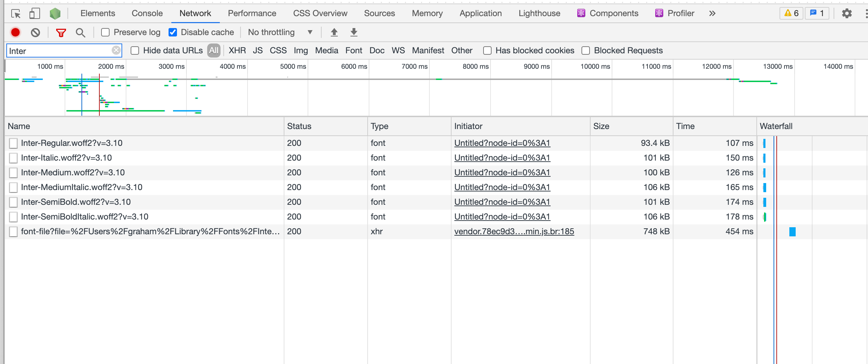This screenshot has width=868, height=364.
Task: Filter requests by Img type
Action: click(301, 50)
